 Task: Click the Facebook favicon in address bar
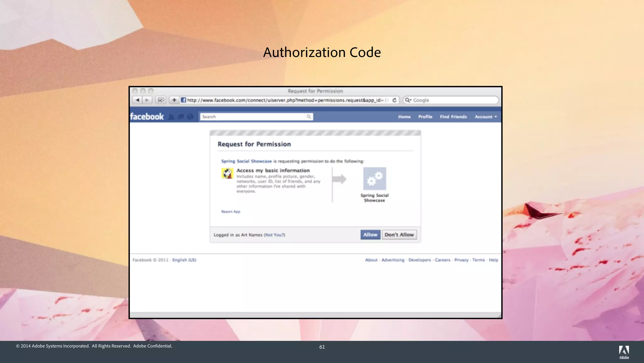(x=183, y=100)
